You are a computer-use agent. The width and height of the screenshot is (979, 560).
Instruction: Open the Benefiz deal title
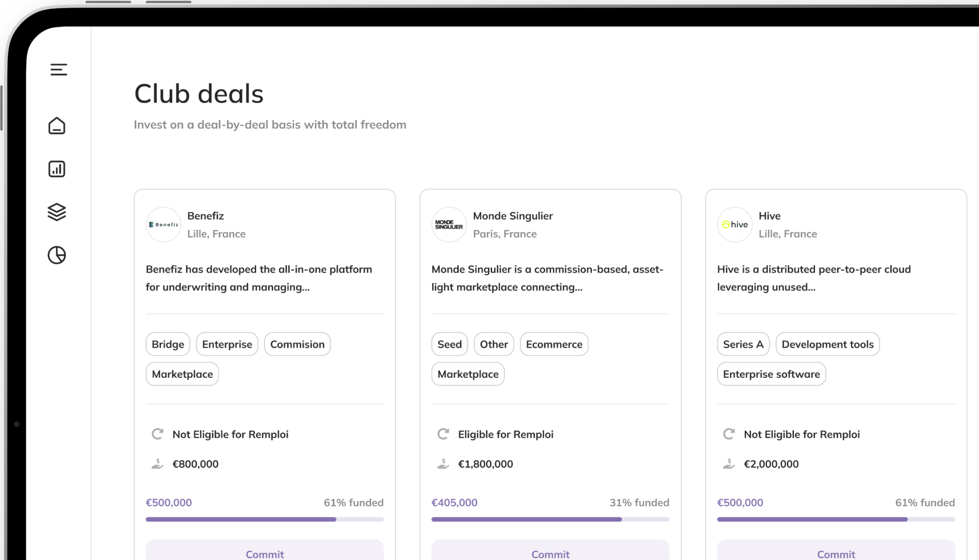click(205, 216)
